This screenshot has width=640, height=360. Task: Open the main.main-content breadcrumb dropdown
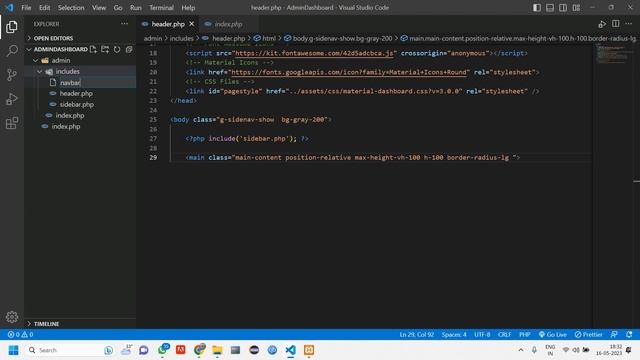pos(522,38)
